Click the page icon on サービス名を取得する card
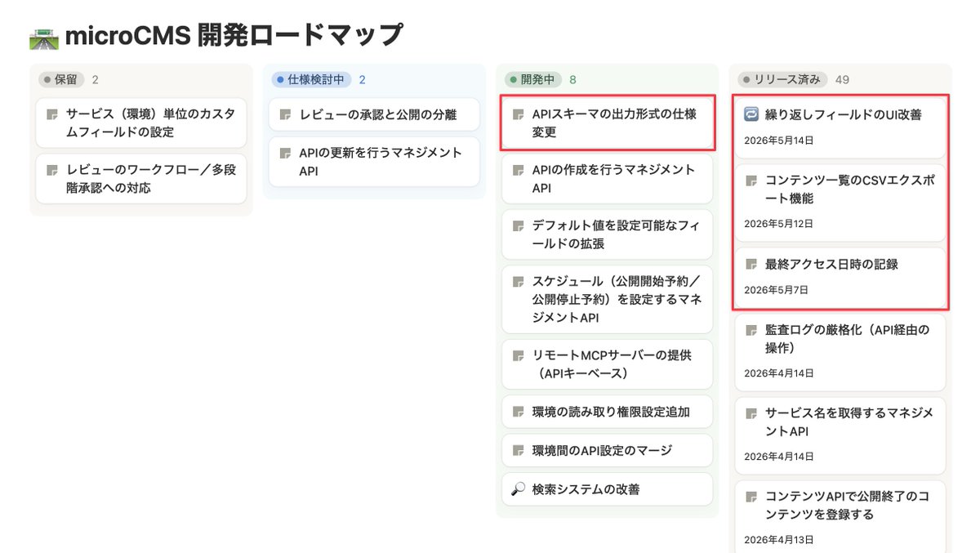This screenshot has height=553, width=980. click(x=751, y=413)
